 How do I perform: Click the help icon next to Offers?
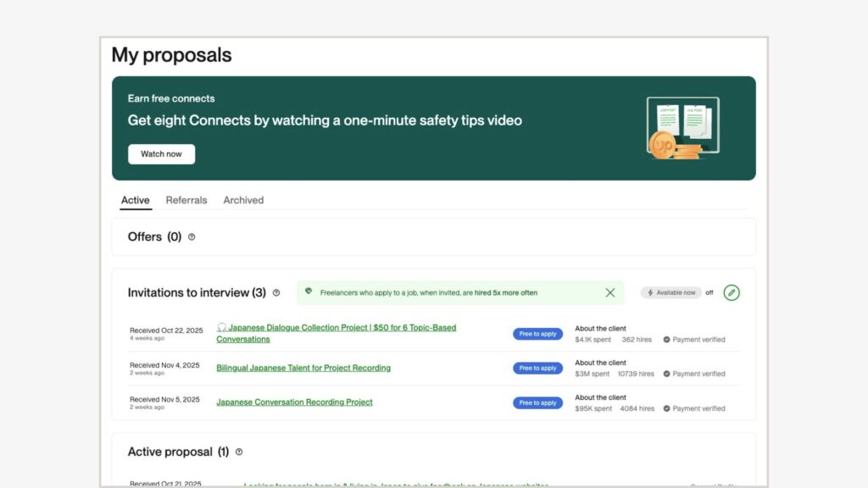click(x=192, y=237)
